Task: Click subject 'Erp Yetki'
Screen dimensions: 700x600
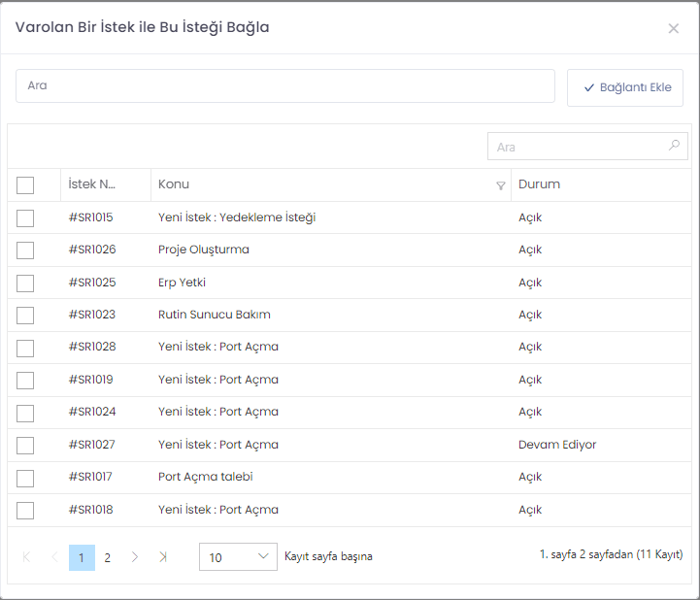Action: (182, 283)
